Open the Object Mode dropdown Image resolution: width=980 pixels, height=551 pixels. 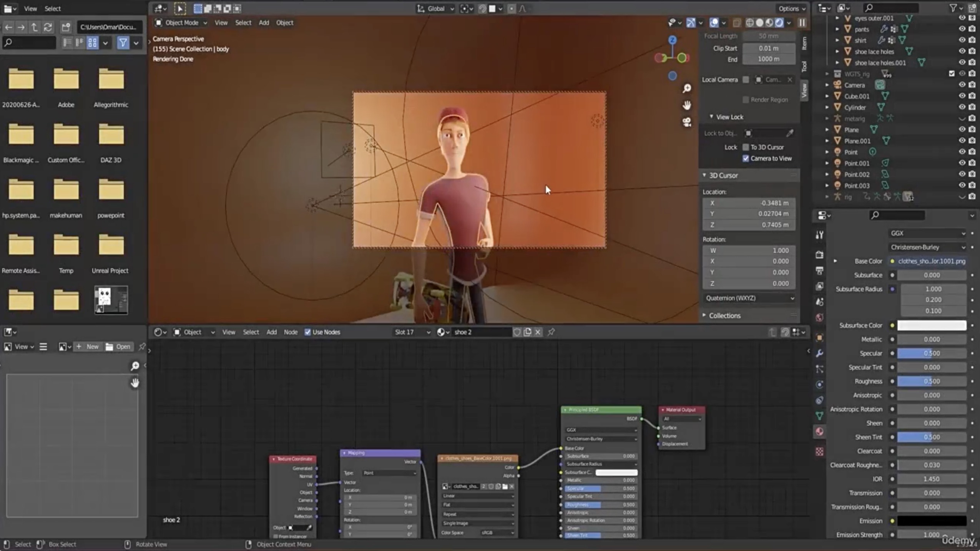(181, 23)
